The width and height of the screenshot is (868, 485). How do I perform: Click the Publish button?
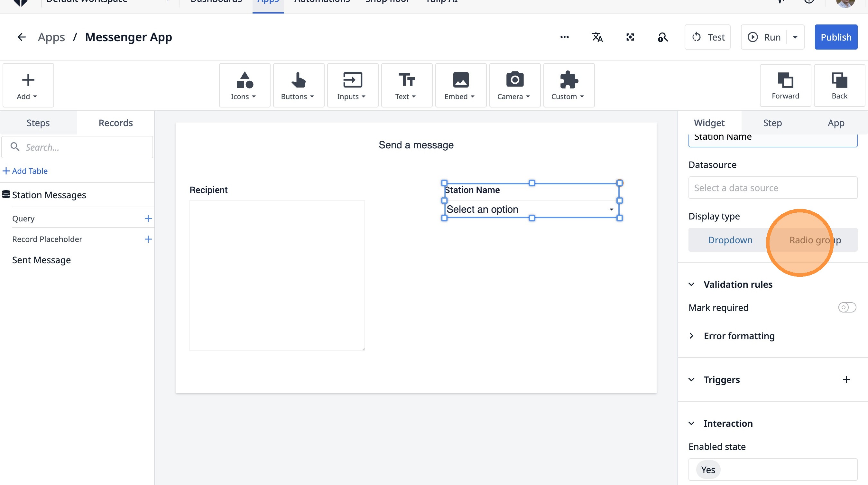tap(836, 37)
